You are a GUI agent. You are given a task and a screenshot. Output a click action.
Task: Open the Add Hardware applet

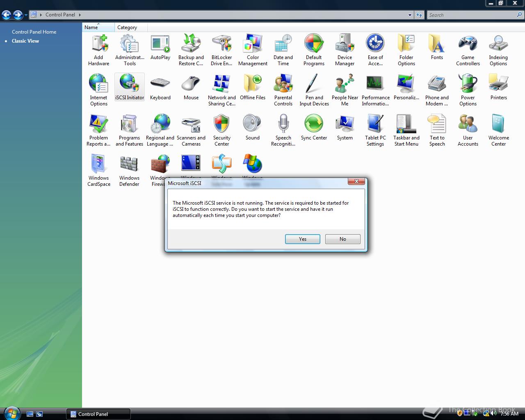pos(98,50)
